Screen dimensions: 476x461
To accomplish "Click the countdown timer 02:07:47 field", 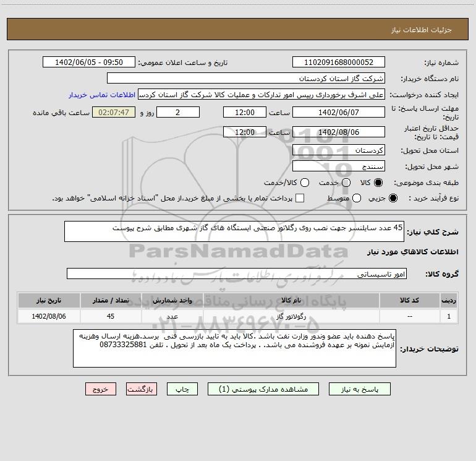I will tap(114, 112).
